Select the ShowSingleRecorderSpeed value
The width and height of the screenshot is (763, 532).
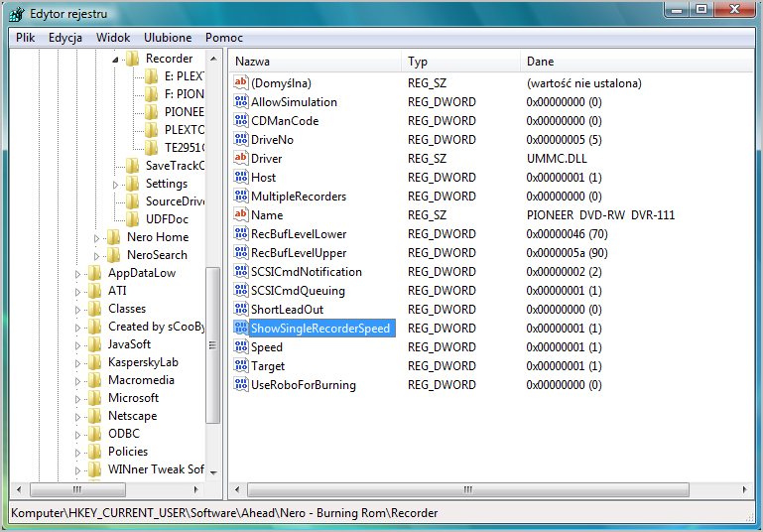point(320,329)
